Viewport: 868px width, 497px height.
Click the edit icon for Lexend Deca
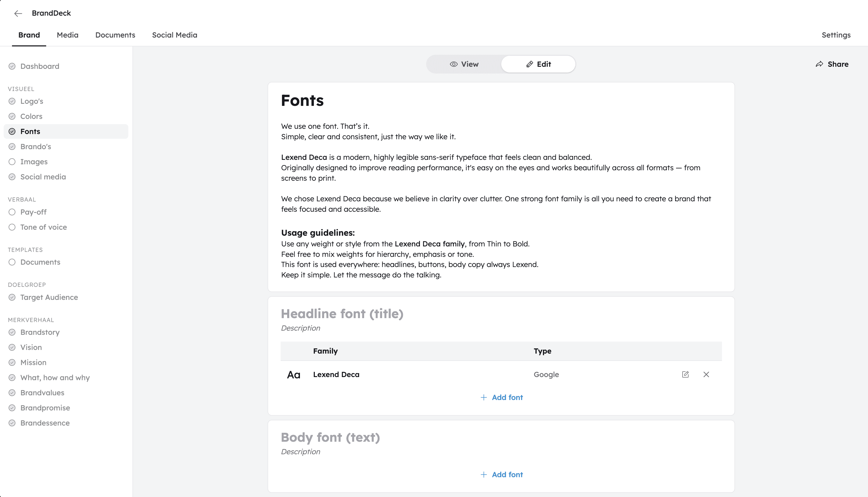pos(685,374)
